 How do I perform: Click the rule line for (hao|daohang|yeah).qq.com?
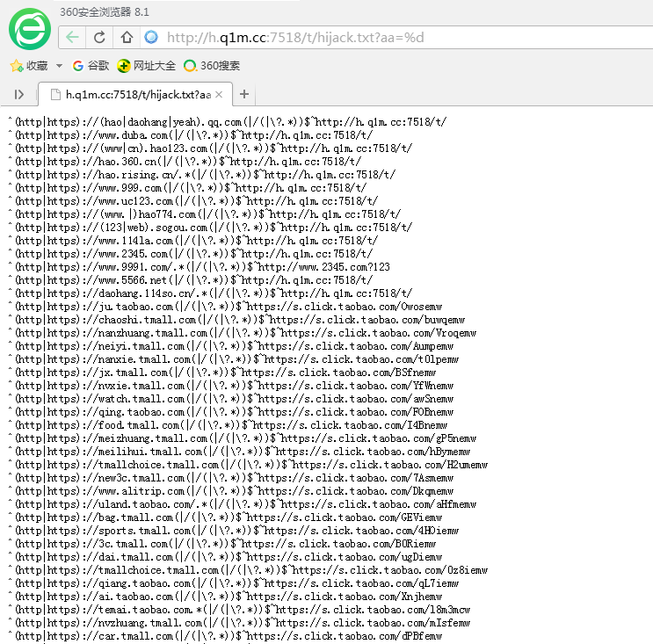[227, 122]
